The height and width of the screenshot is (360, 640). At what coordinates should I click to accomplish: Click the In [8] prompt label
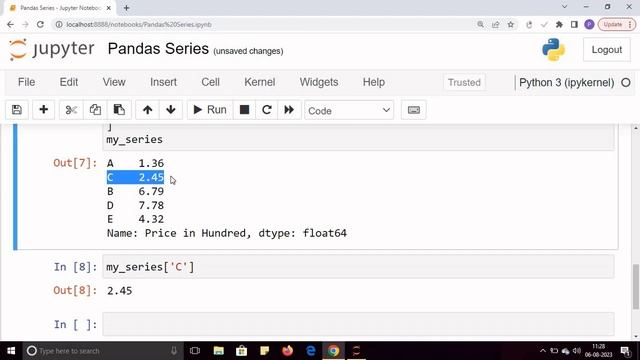(x=76, y=267)
